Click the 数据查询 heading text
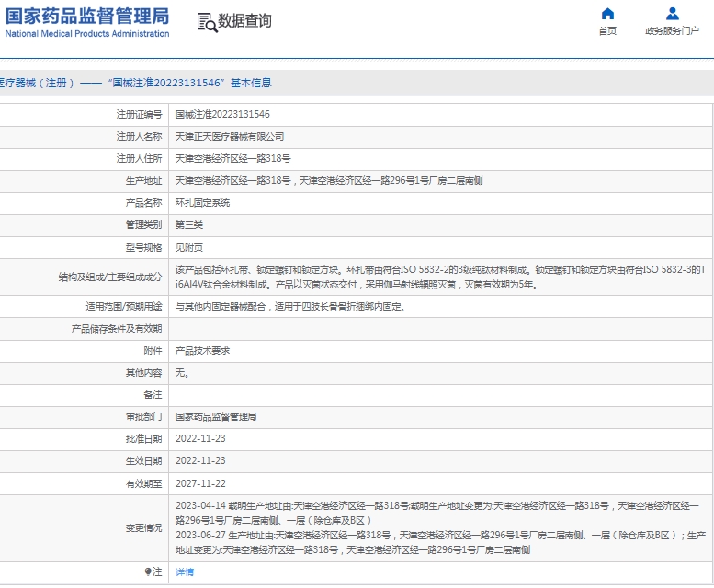The height and width of the screenshot is (588, 714). (x=244, y=21)
